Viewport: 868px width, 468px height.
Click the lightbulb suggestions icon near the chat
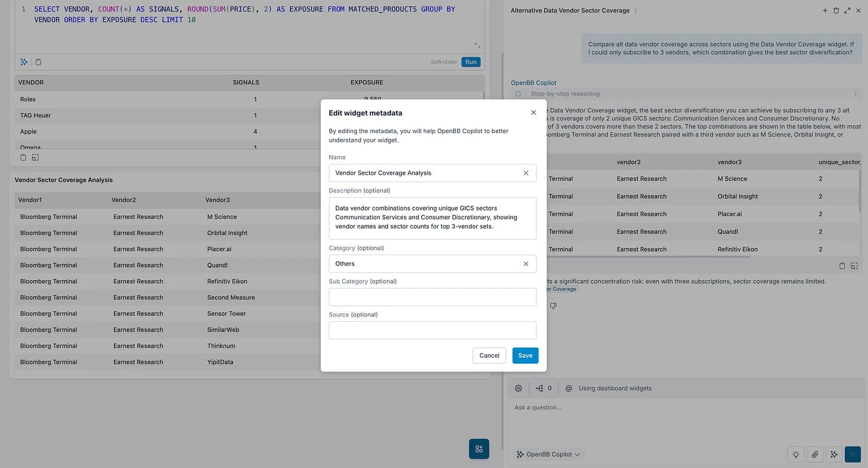pyautogui.click(x=796, y=454)
